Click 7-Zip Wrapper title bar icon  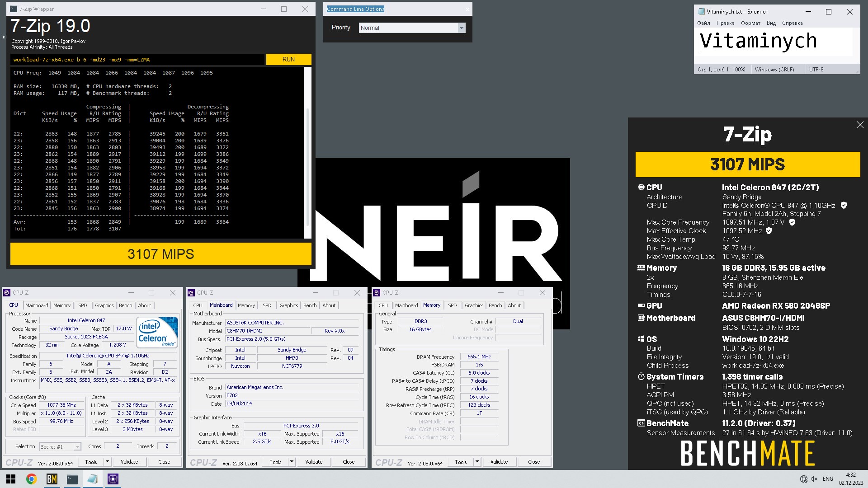14,9
